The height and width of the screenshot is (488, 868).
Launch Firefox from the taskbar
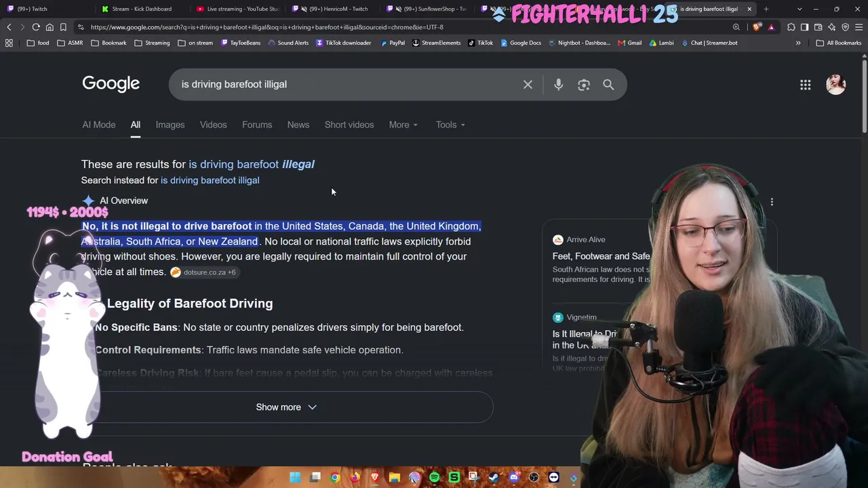[x=355, y=478]
